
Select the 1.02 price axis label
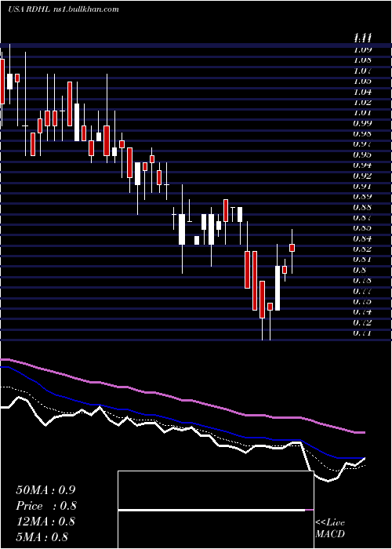pos(362,102)
